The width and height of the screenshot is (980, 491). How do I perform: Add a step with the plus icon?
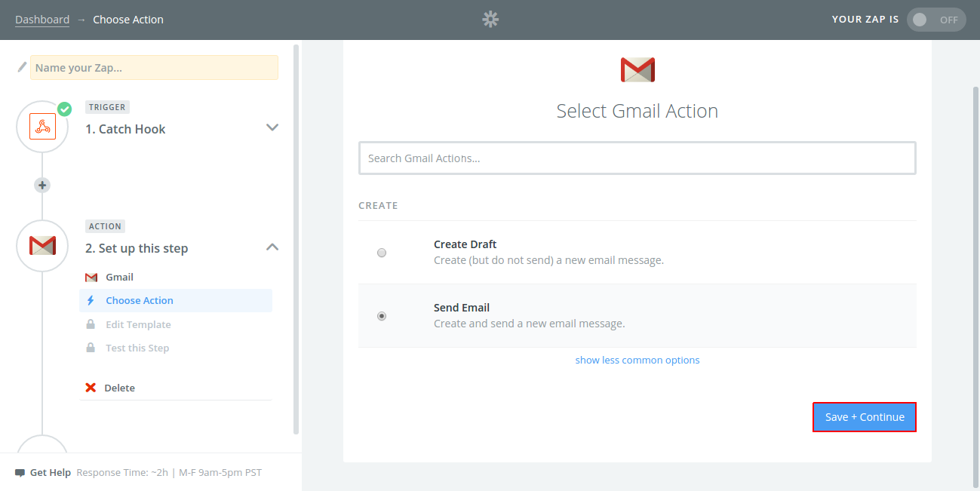42,185
